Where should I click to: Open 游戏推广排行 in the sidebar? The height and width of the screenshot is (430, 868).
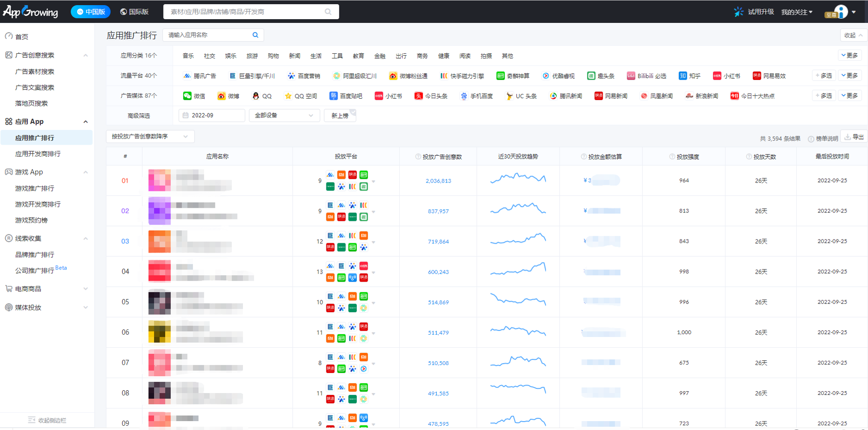35,189
